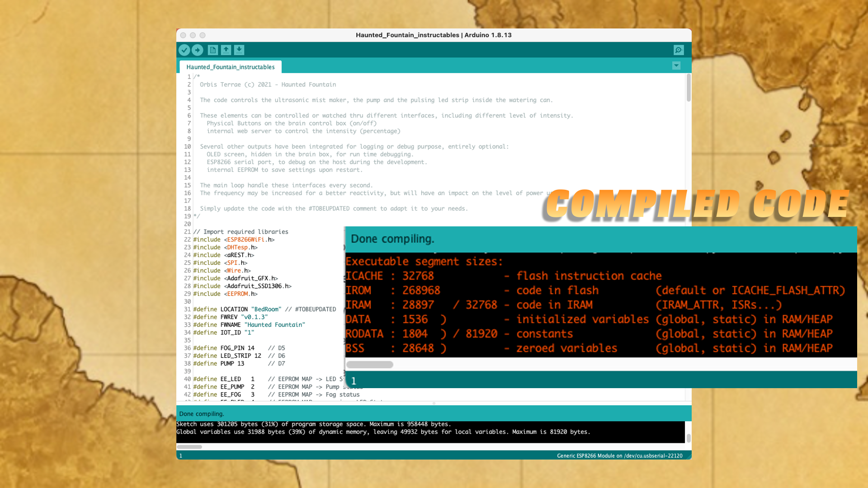This screenshot has height=488, width=868.
Task: Click the Open sketch up-arrow icon
Action: coord(226,50)
